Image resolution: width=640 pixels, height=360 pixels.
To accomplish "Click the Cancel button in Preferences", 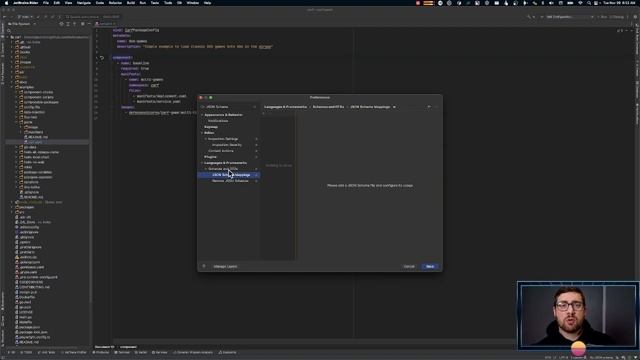I will point(409,266).
